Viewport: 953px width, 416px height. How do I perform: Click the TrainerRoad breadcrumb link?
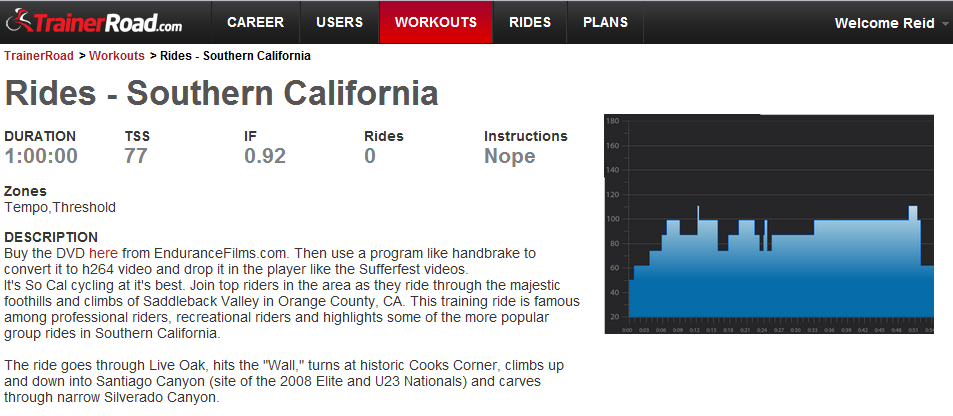pos(39,56)
